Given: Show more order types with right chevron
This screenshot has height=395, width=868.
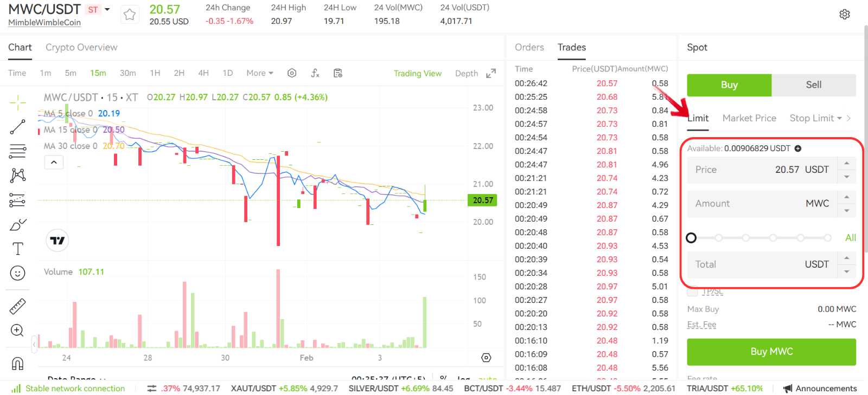Looking at the screenshot, I should click(849, 118).
